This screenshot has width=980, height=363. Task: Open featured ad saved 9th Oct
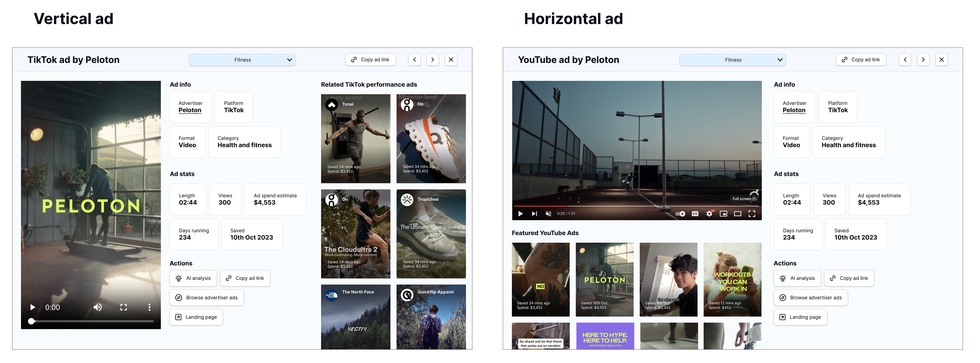point(668,279)
